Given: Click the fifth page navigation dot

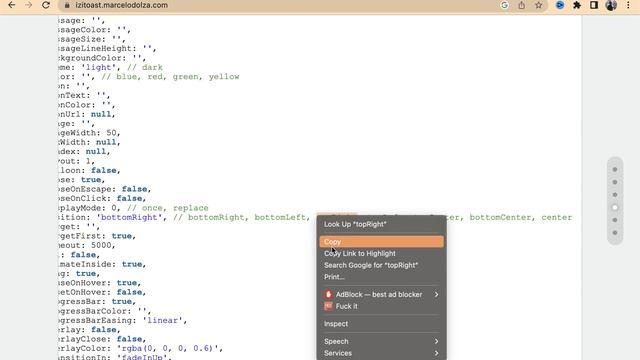Looking at the screenshot, I should point(615,220).
